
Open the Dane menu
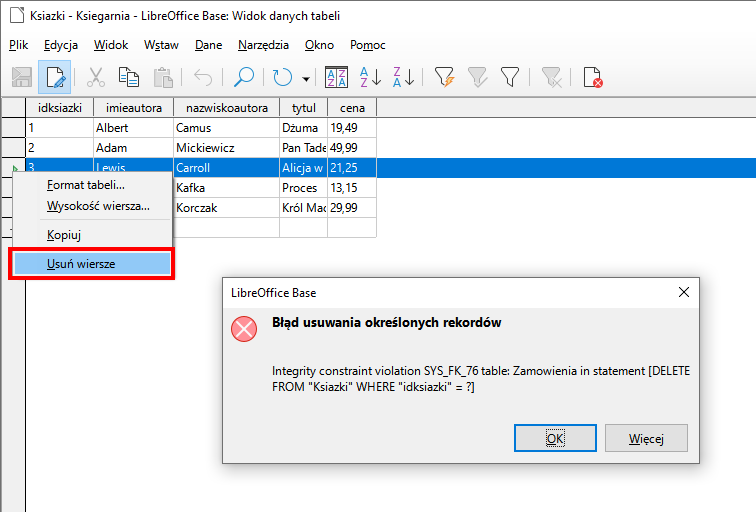(x=208, y=45)
